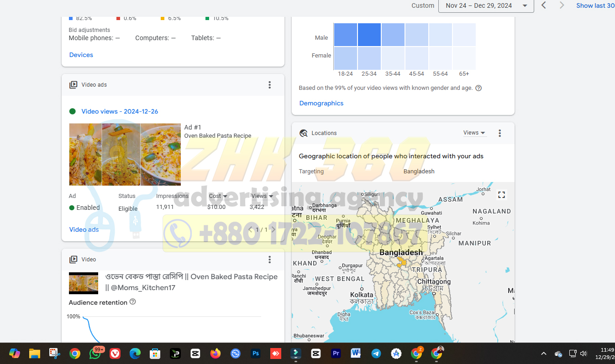Open WhatsApp from the taskbar
The height and width of the screenshot is (364, 615).
click(x=95, y=354)
